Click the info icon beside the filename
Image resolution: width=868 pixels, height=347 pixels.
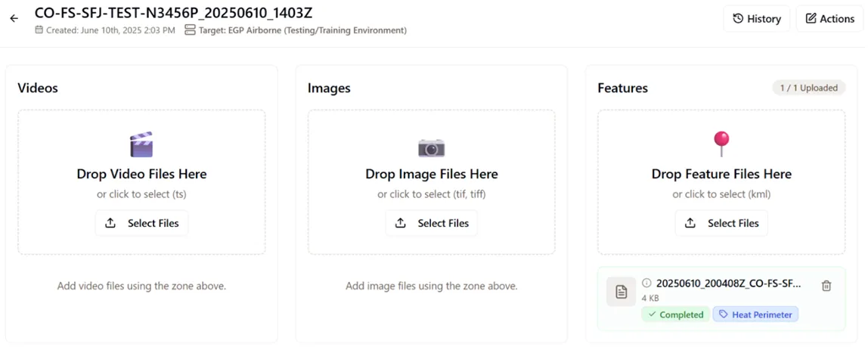click(x=646, y=283)
